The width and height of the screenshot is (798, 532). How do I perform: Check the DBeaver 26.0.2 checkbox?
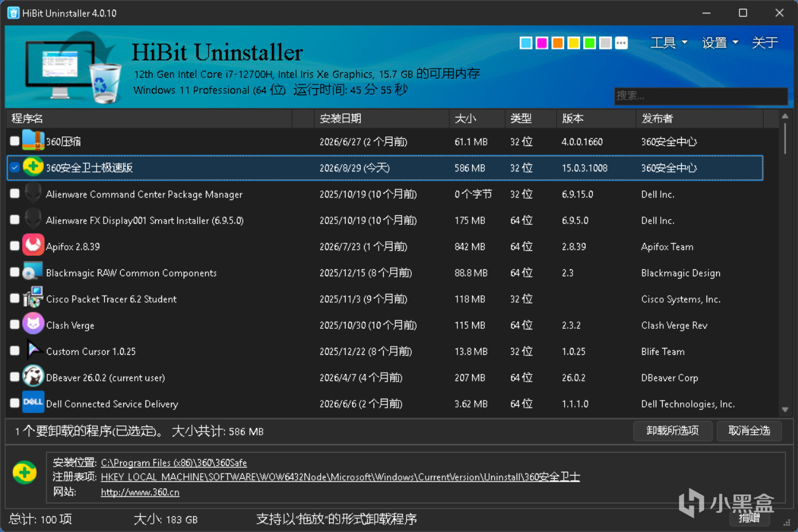(x=15, y=376)
